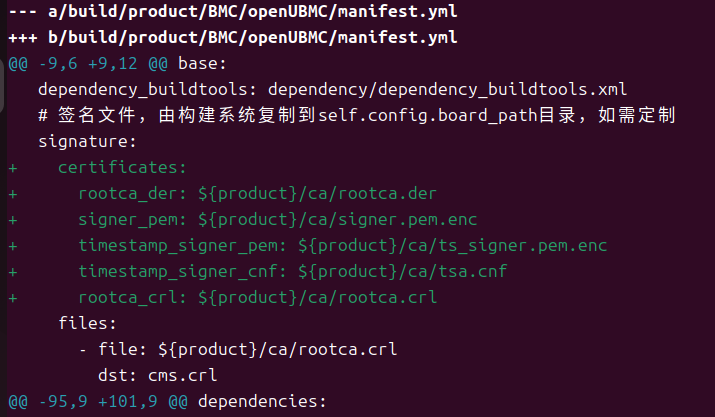Click the Chinese comment mentioning self.config.board_path
The height and width of the screenshot is (417, 715).
click(357, 115)
